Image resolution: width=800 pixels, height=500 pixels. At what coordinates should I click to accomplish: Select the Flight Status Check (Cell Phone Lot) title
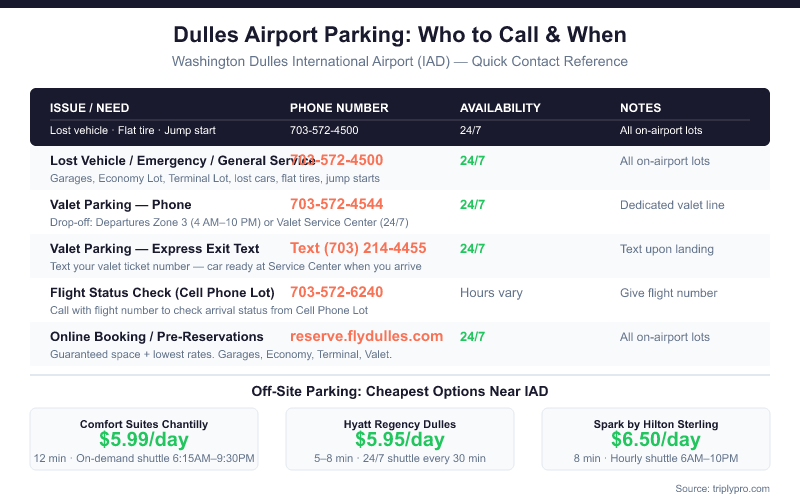(x=160, y=293)
